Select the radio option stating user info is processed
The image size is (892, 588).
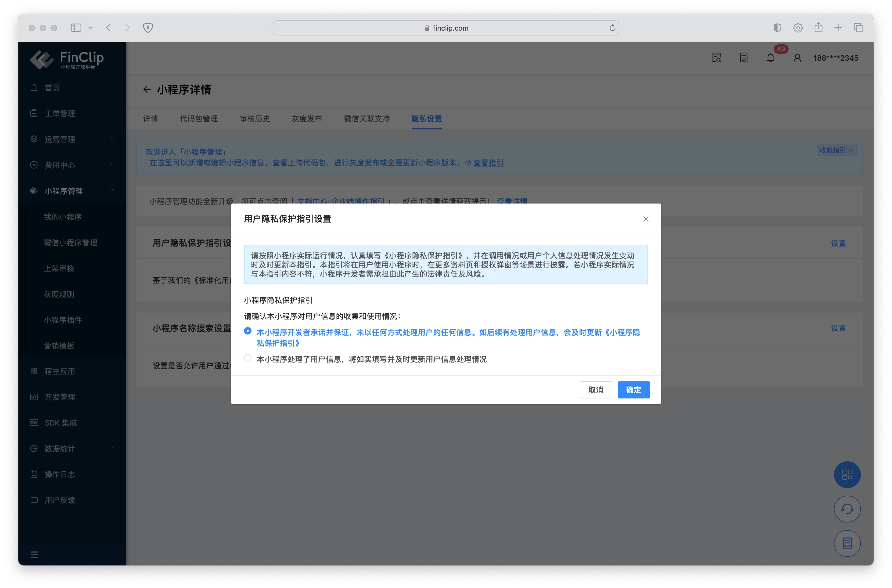click(248, 358)
